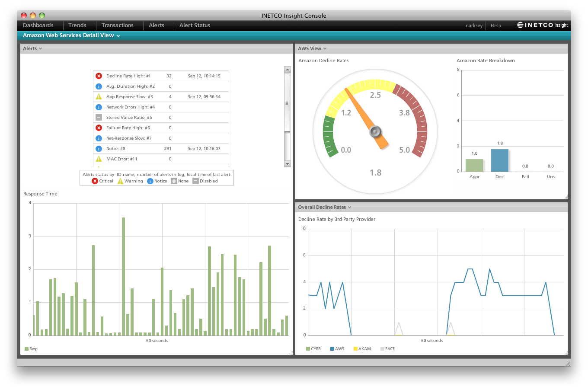
Task: Click the Decline Rate by 3rd Party Provider title
Action: click(337, 219)
